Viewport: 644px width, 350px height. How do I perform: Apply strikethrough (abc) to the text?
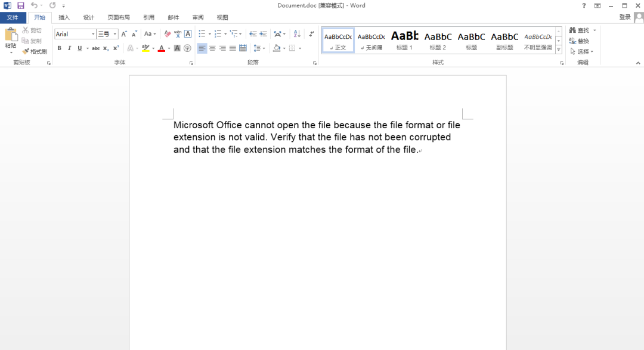pyautogui.click(x=95, y=48)
